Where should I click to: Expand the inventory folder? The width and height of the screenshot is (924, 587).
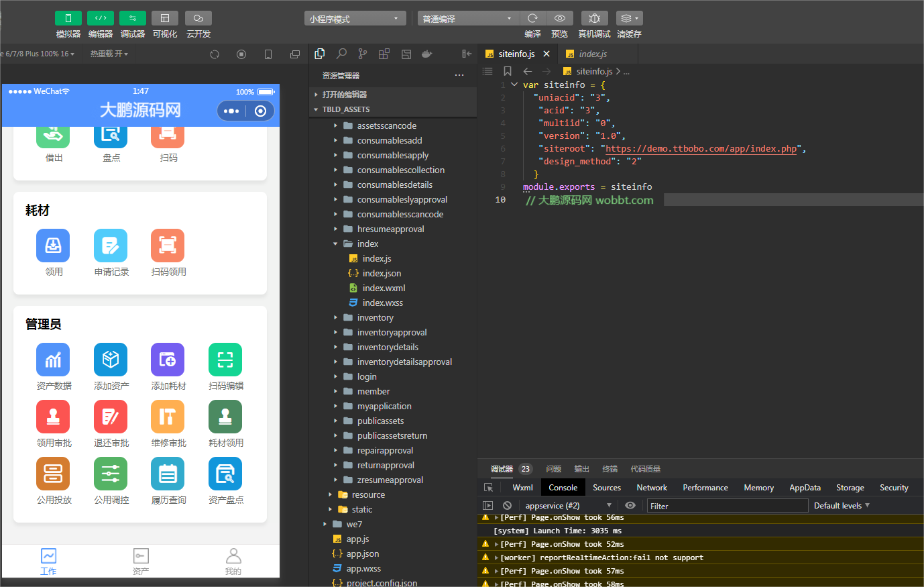375,318
